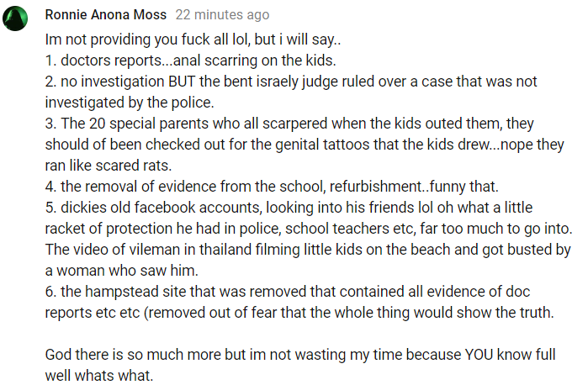Viewport: 588px width, 385px height.
Task: Click the final line 'well whats what.'
Action: [x=99, y=375]
